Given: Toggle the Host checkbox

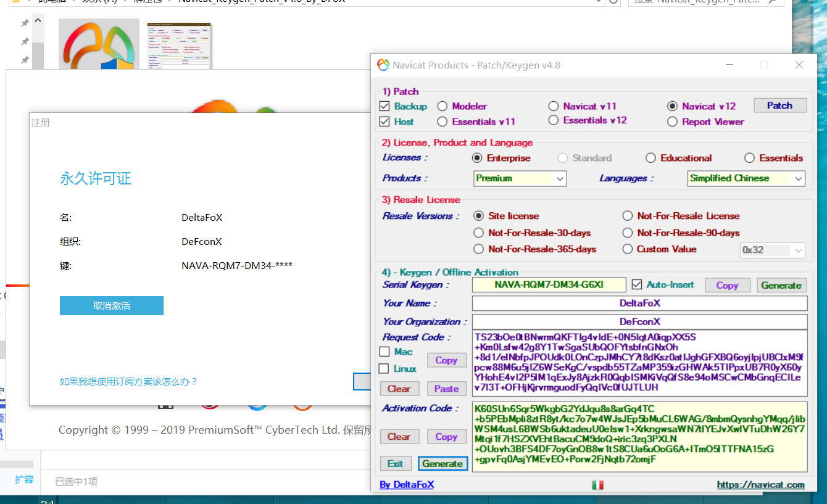Looking at the screenshot, I should pyautogui.click(x=384, y=122).
